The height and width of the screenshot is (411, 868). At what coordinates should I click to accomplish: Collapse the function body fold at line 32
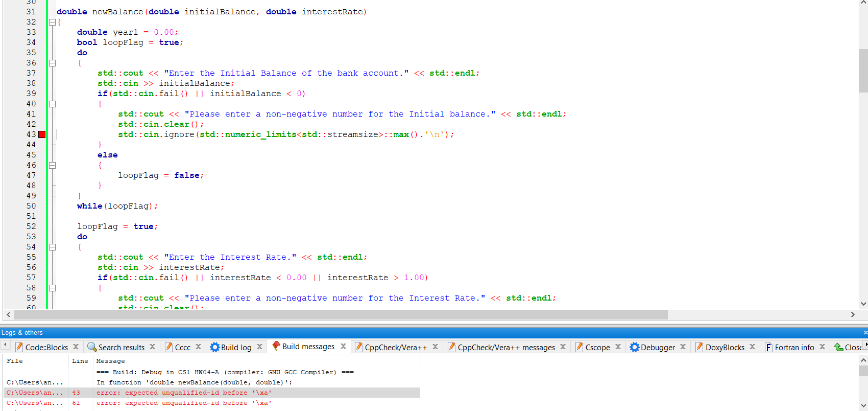[x=52, y=22]
